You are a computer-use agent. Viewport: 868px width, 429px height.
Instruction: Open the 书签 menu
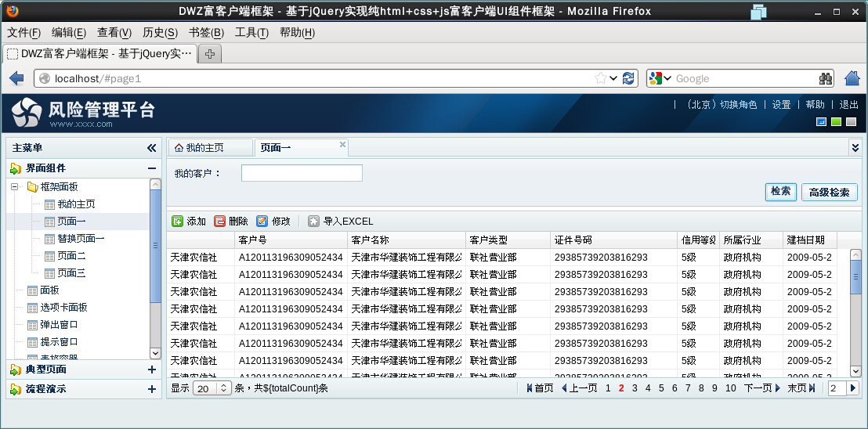coord(206,33)
